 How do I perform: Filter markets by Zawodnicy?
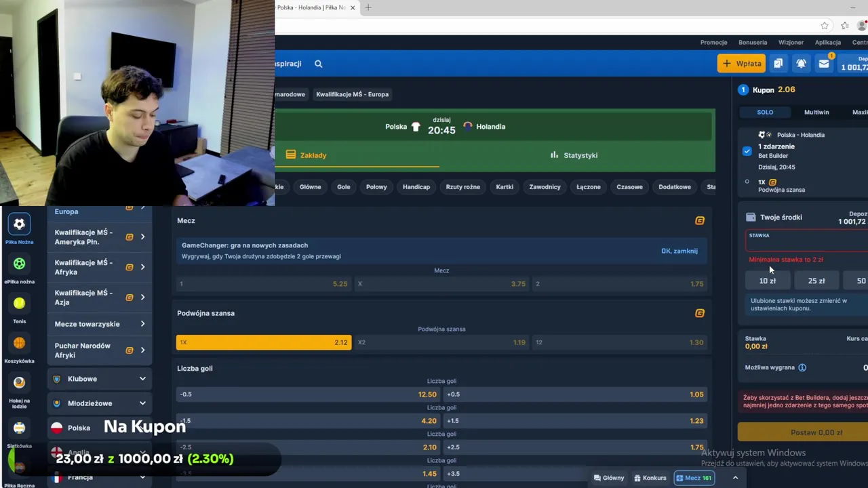(x=545, y=187)
